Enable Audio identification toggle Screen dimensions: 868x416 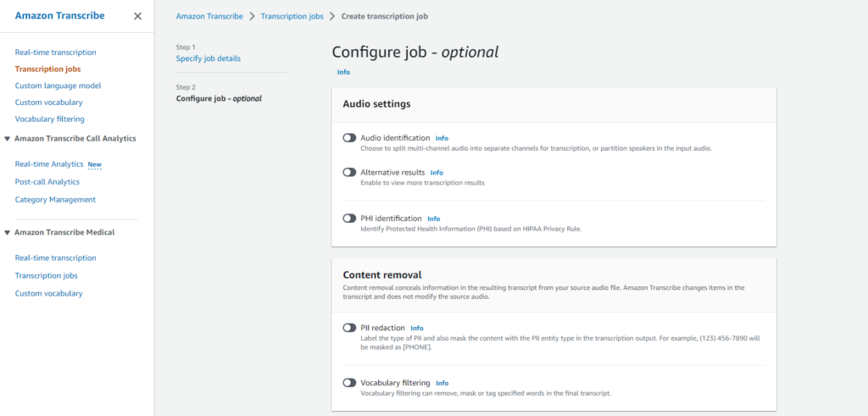(349, 138)
